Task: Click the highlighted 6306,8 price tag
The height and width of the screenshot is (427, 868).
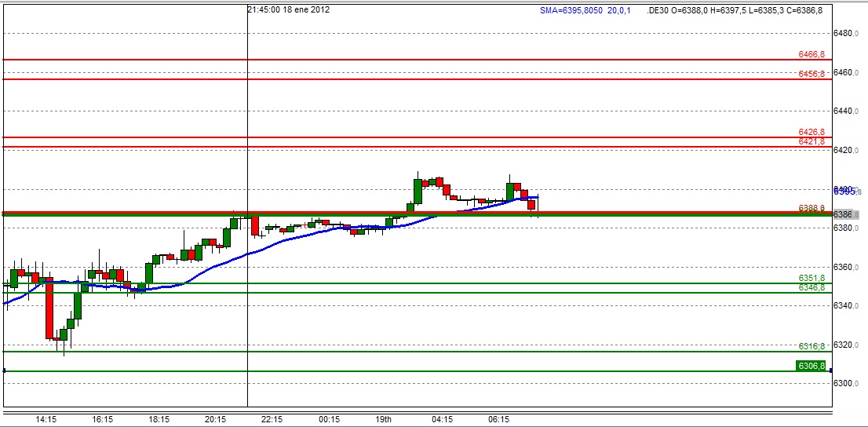Action: (811, 366)
